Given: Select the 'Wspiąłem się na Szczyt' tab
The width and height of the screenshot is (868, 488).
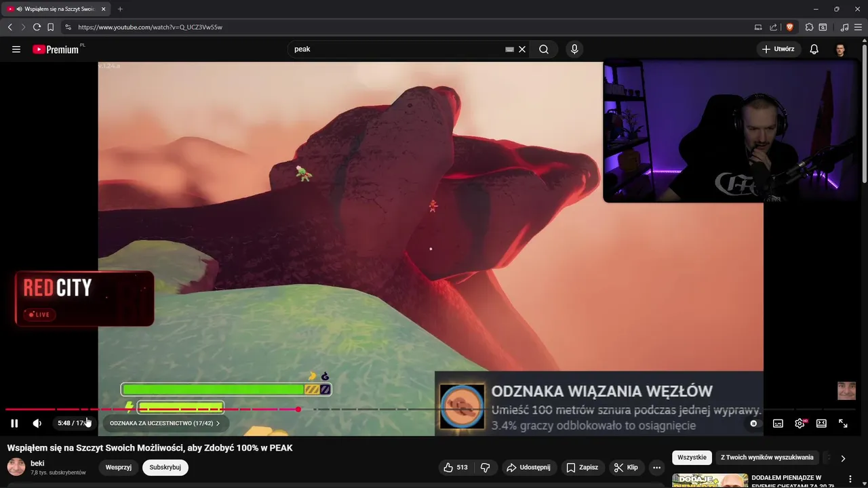Looking at the screenshot, I should (x=56, y=9).
